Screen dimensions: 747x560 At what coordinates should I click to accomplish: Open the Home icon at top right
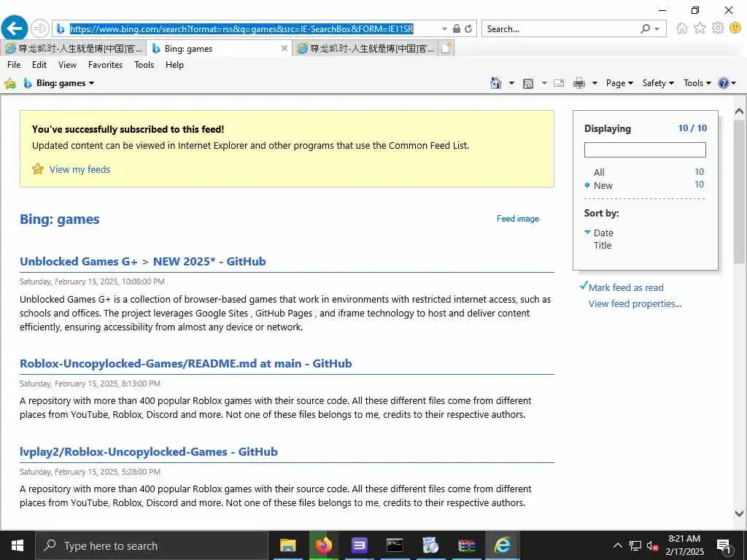pos(682,28)
